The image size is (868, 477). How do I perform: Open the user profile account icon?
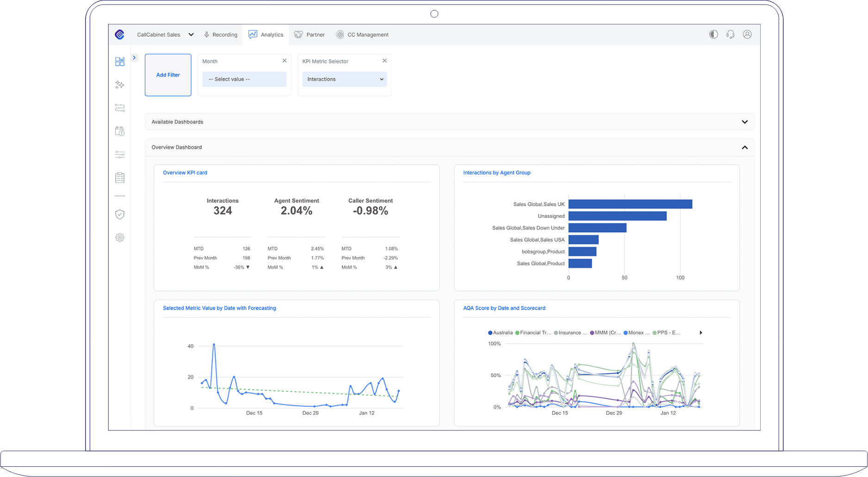coord(747,34)
